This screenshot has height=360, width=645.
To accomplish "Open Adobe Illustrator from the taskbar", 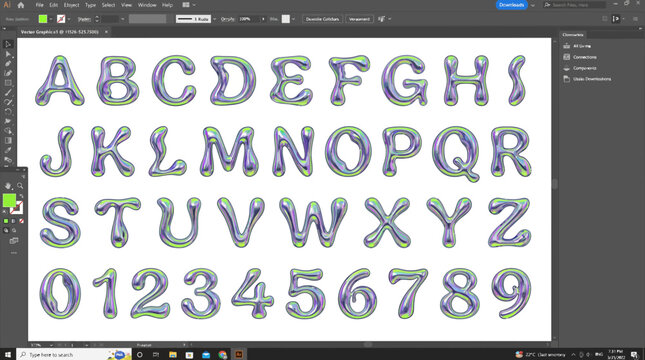I will click(x=239, y=354).
